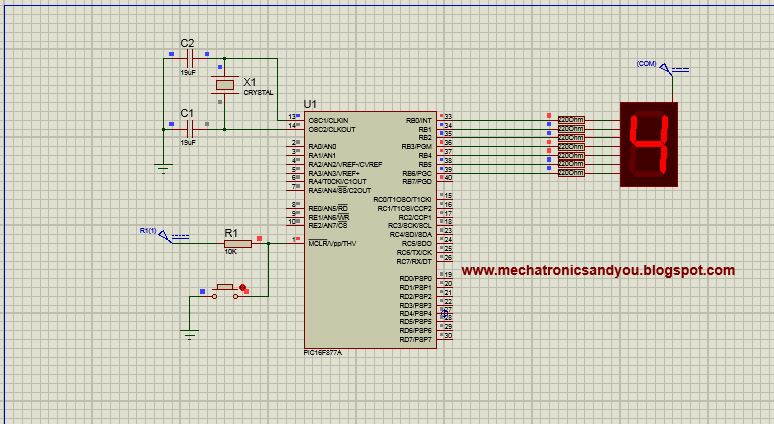Screen dimensions: 774x424
Task: Select the R1 10k resistor
Action: pos(238,243)
